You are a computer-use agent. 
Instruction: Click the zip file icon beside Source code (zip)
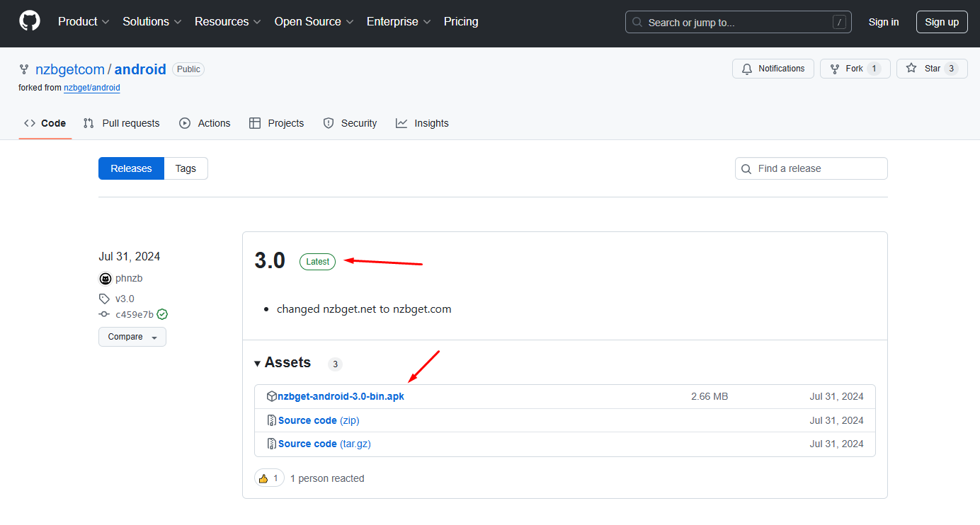(272, 420)
